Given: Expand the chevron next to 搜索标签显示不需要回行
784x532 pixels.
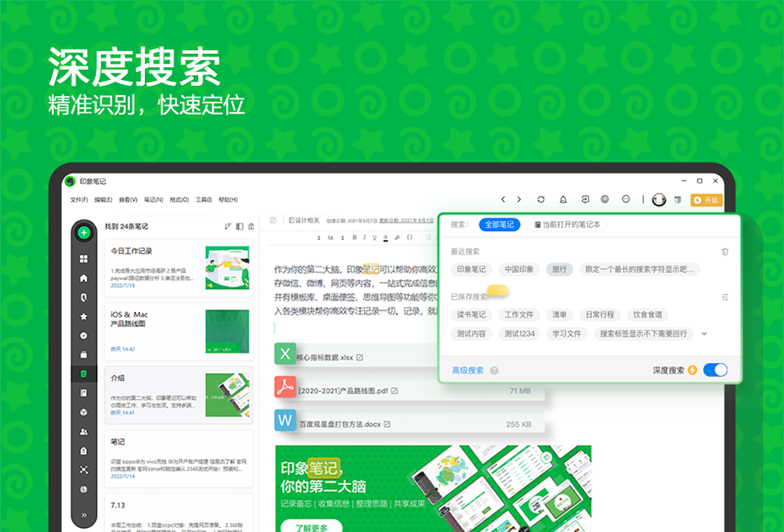Looking at the screenshot, I should coord(705,334).
